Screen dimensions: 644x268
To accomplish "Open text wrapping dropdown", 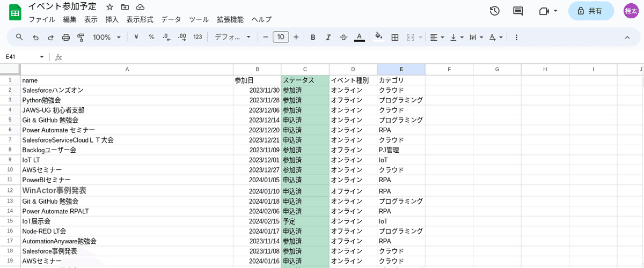I will click(476, 37).
